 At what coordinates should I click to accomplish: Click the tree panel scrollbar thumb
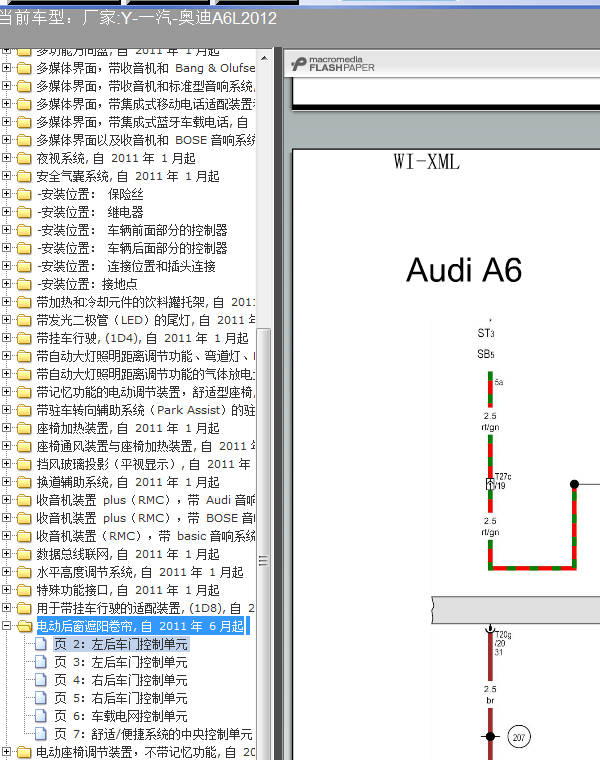coord(264,561)
